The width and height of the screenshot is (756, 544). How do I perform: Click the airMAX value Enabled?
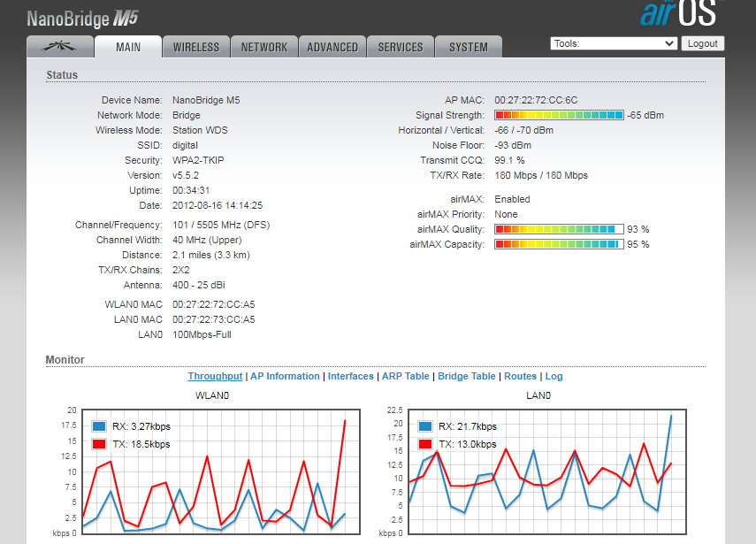point(513,199)
